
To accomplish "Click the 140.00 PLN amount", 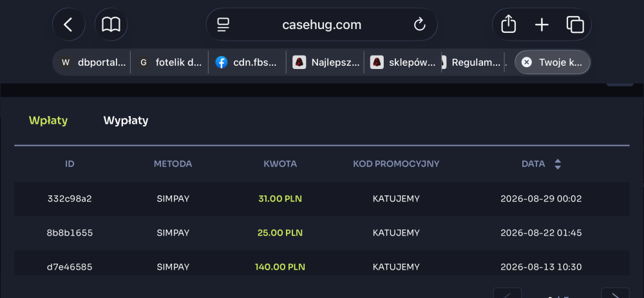I will tap(280, 267).
